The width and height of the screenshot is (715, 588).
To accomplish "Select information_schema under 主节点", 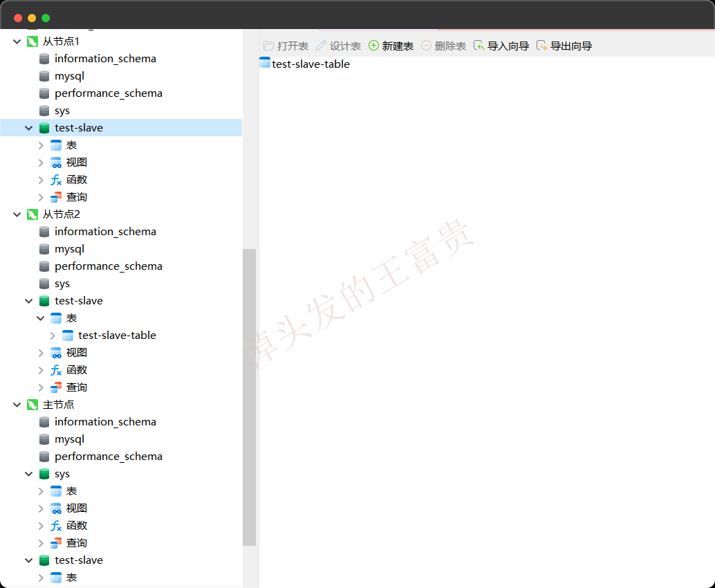I will point(105,422).
